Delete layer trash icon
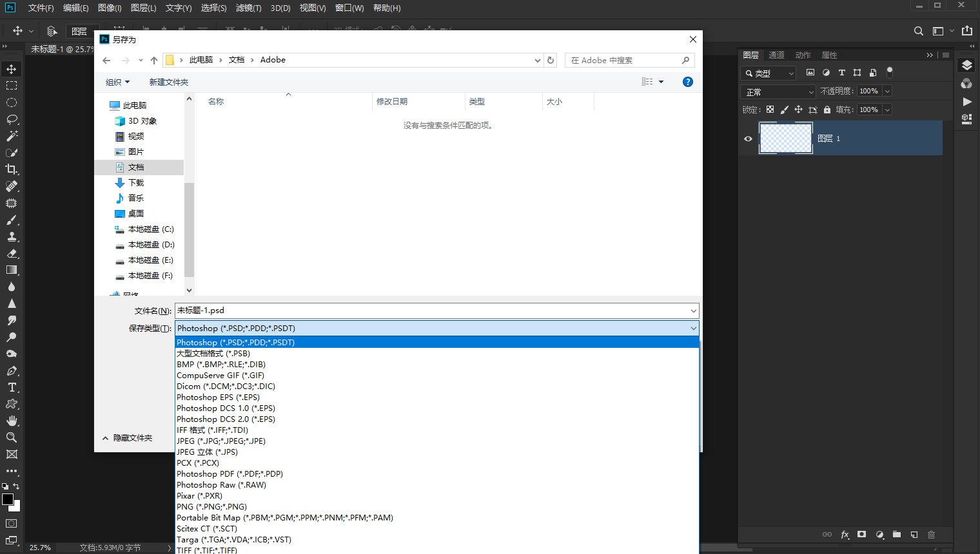980x554 pixels. (932, 535)
